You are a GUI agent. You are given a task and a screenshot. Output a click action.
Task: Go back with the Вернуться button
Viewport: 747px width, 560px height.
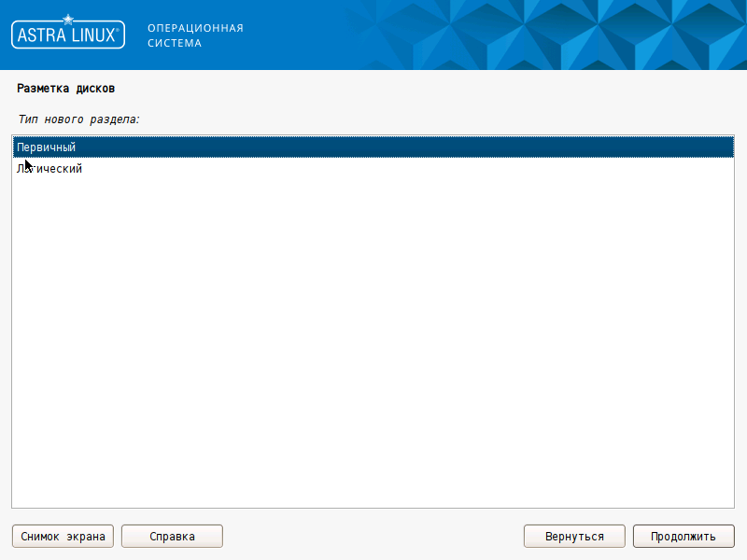(x=574, y=536)
